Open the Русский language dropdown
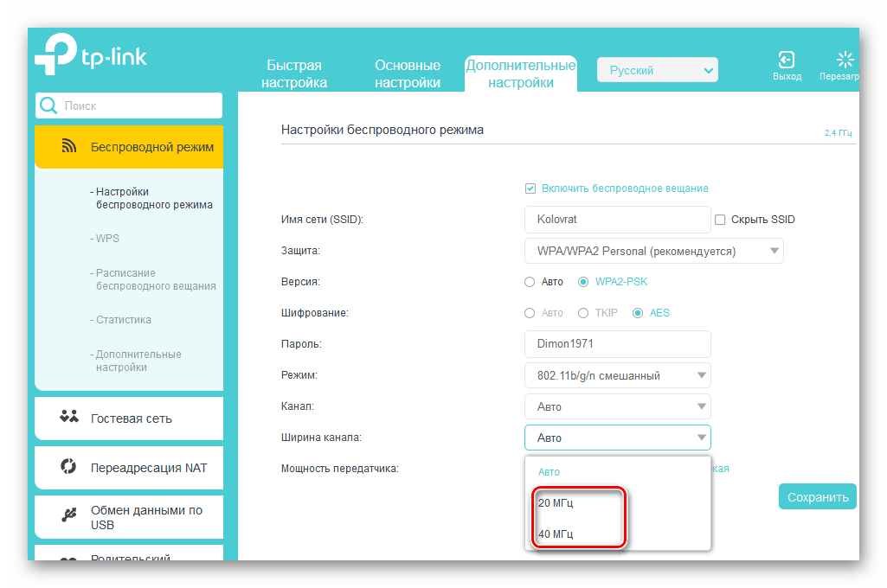887x588 pixels. click(x=658, y=70)
